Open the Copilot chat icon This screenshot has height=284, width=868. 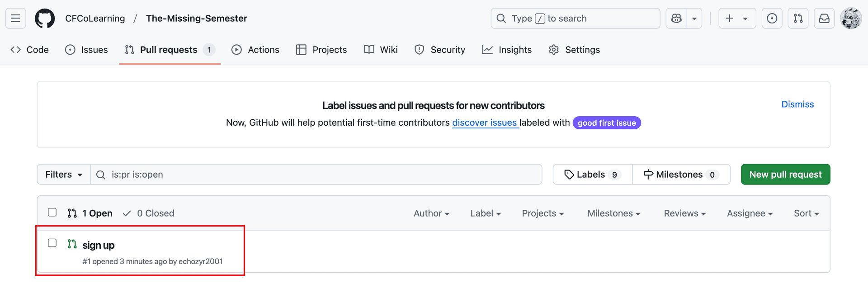[676, 19]
